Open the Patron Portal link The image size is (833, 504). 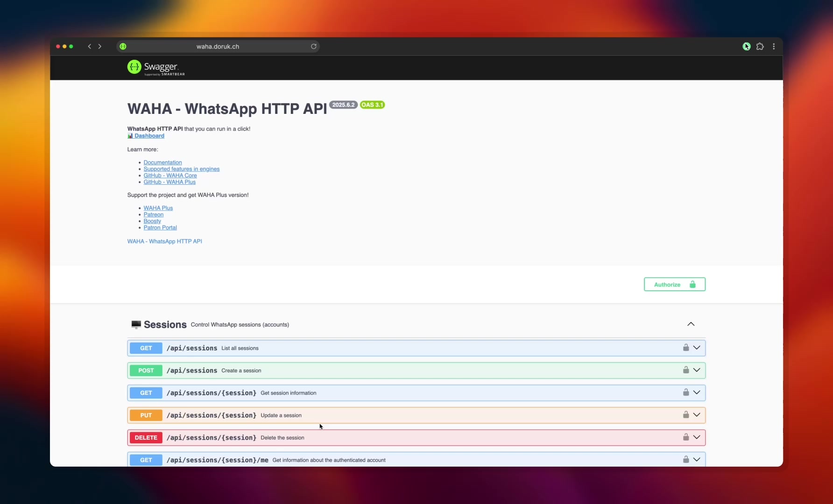click(160, 228)
